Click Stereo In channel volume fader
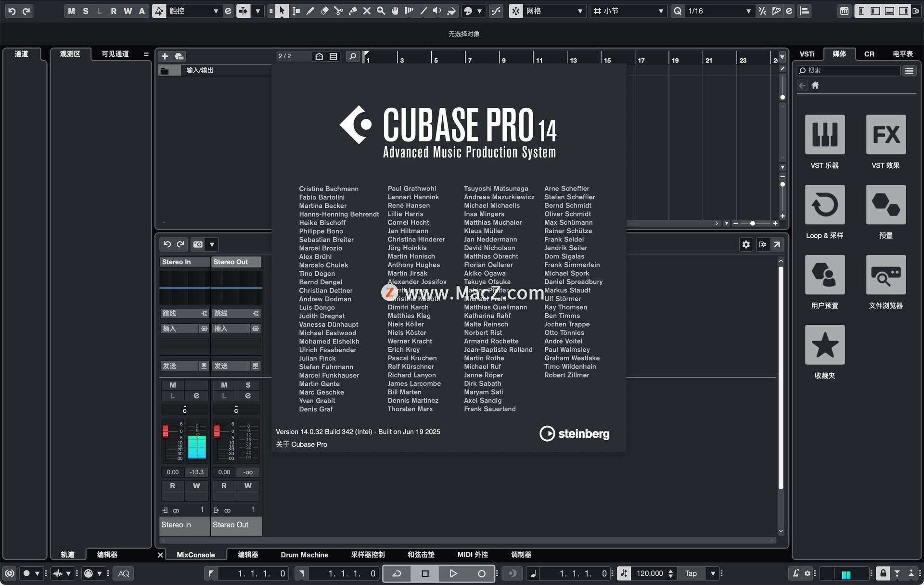The width and height of the screenshot is (924, 585). [166, 431]
